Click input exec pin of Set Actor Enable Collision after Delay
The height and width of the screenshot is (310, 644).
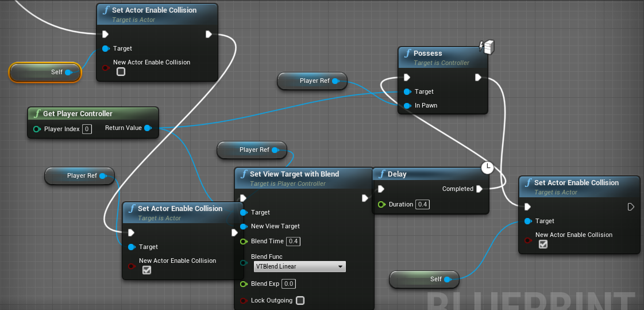coord(527,206)
